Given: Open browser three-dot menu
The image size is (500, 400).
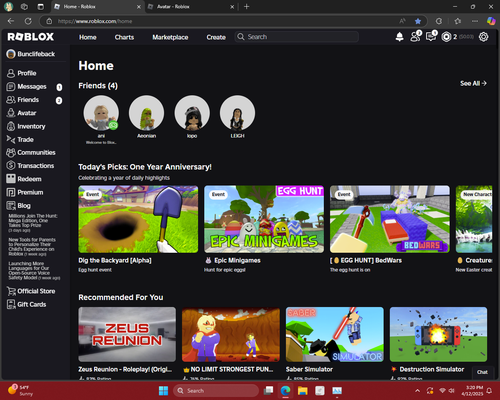Looking at the screenshot, I should [475, 21].
